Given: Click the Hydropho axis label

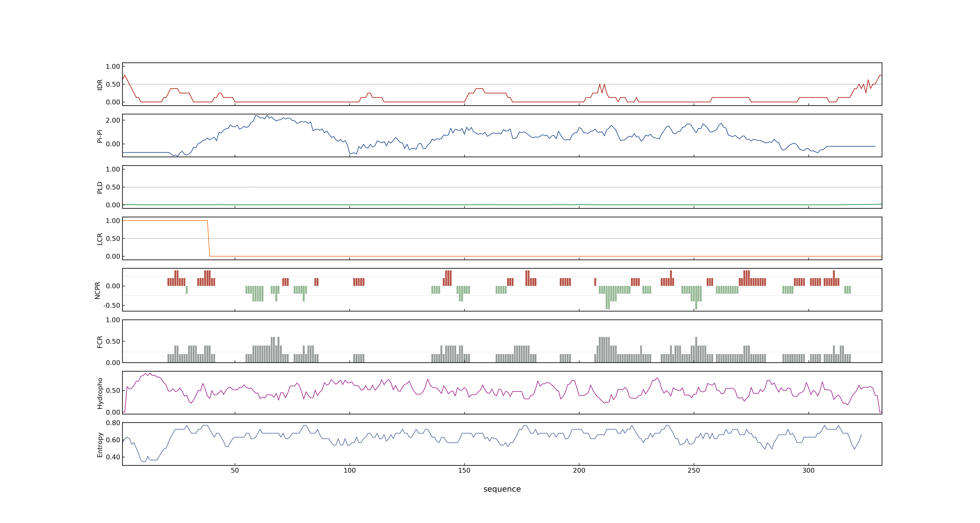Looking at the screenshot, I should pos(100,393).
